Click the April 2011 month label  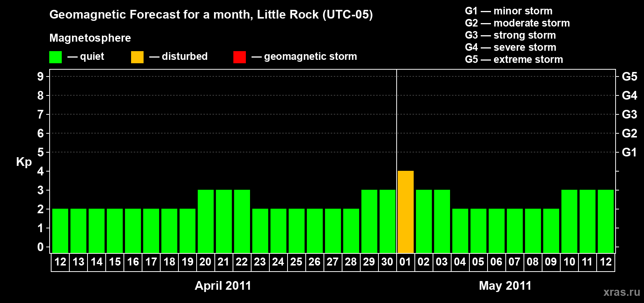(223, 286)
